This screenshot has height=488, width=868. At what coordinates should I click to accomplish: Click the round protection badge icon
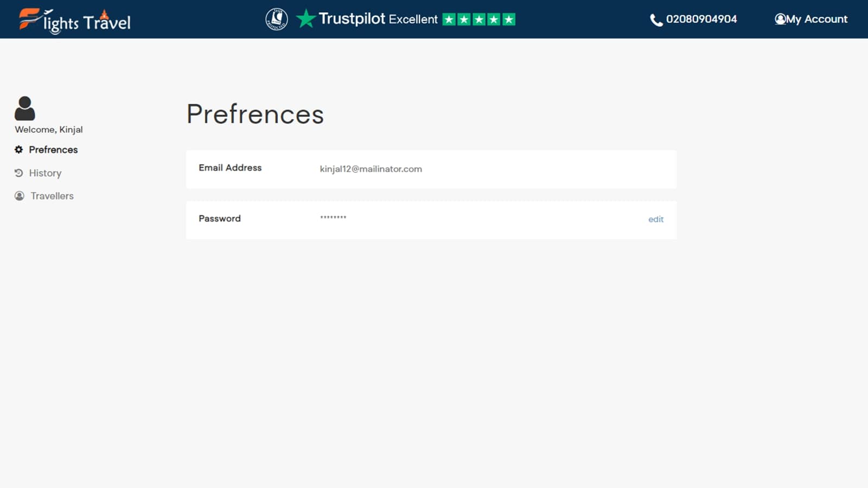coord(277,20)
